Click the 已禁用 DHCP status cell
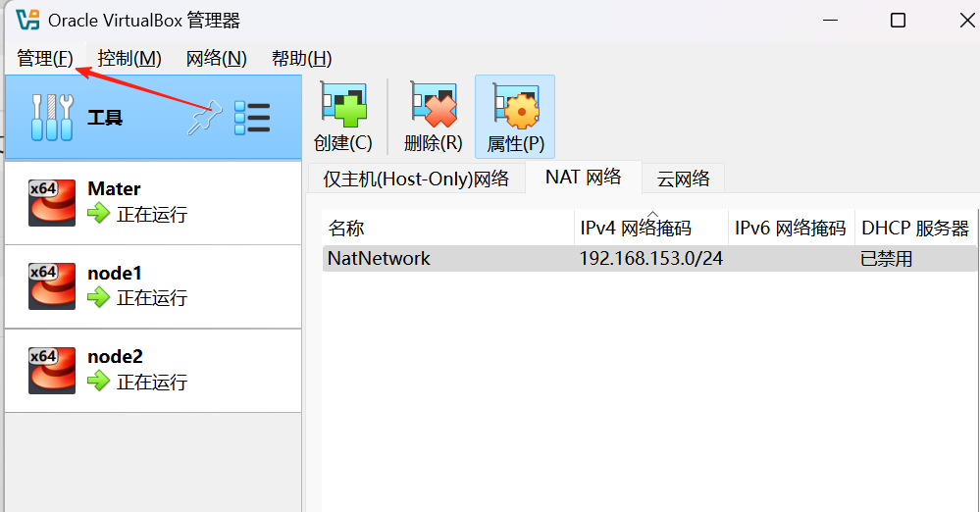The image size is (980, 512). coord(886,258)
